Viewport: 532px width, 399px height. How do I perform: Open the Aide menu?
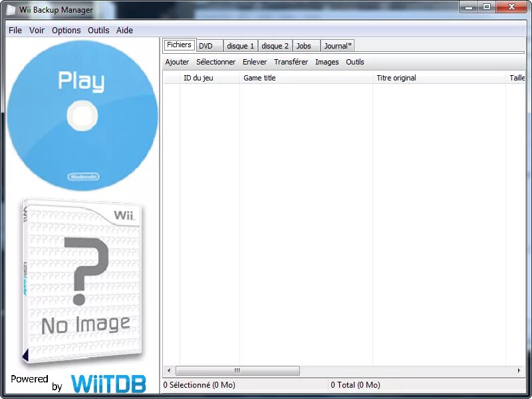(x=124, y=30)
